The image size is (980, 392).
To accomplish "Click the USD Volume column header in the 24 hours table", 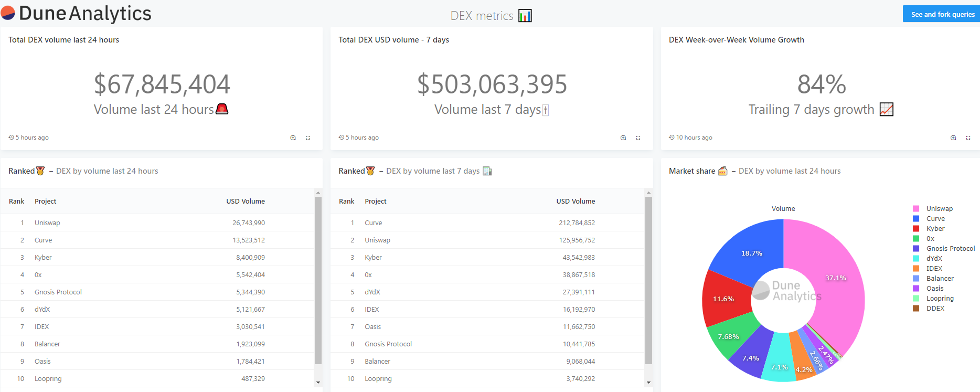I will [x=246, y=202].
